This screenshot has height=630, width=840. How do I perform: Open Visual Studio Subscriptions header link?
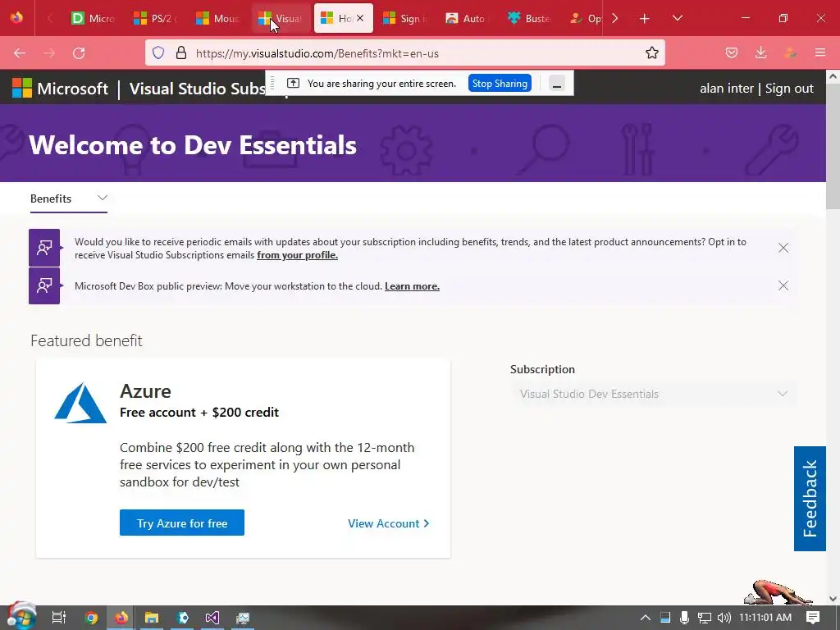199,89
